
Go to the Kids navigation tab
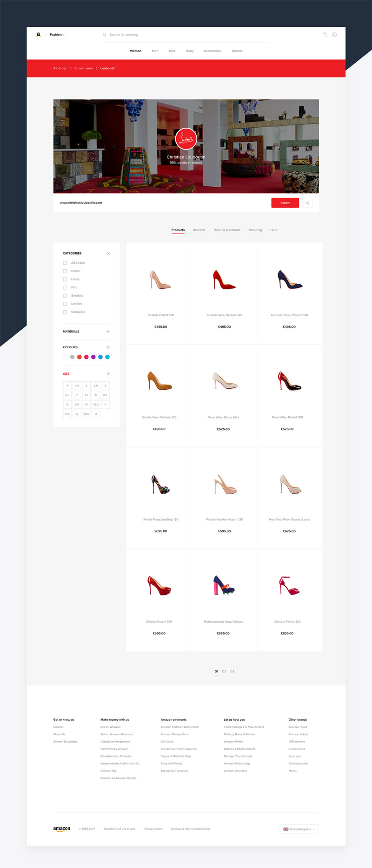[172, 51]
